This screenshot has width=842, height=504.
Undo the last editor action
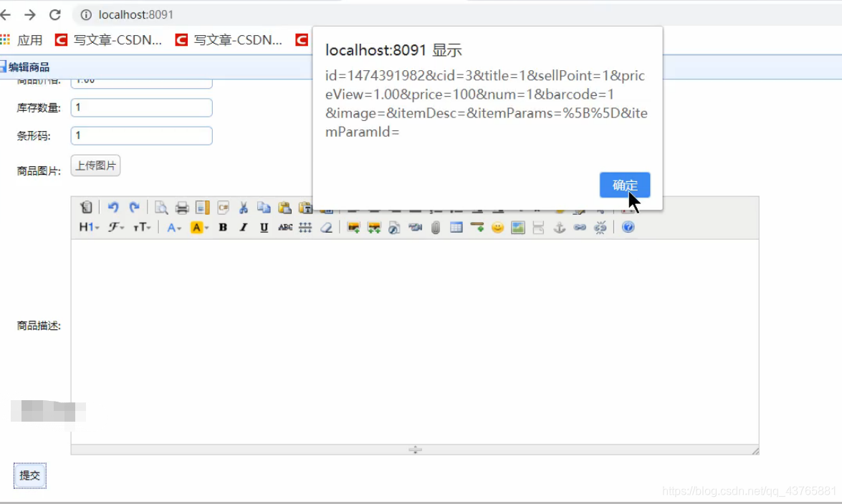[113, 207]
